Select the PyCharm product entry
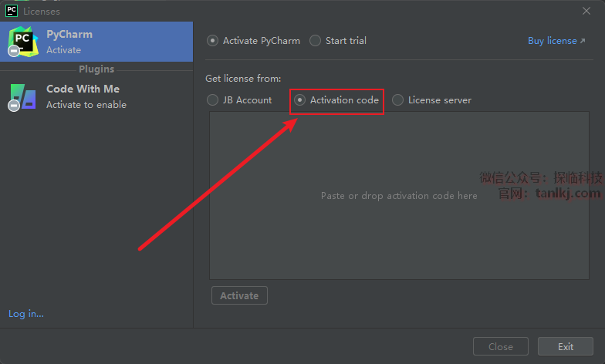Image resolution: width=605 pixels, height=364 pixels. [x=96, y=42]
